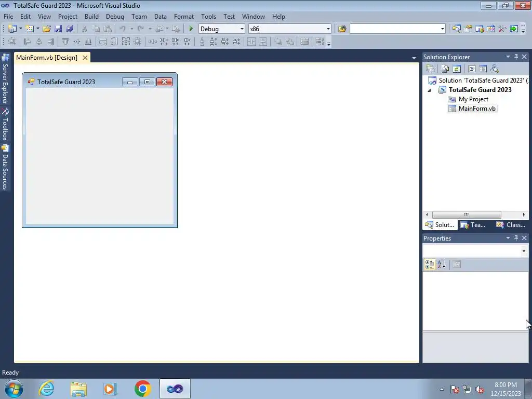
Task: Open the Properties window position menu
Action: coord(508,238)
